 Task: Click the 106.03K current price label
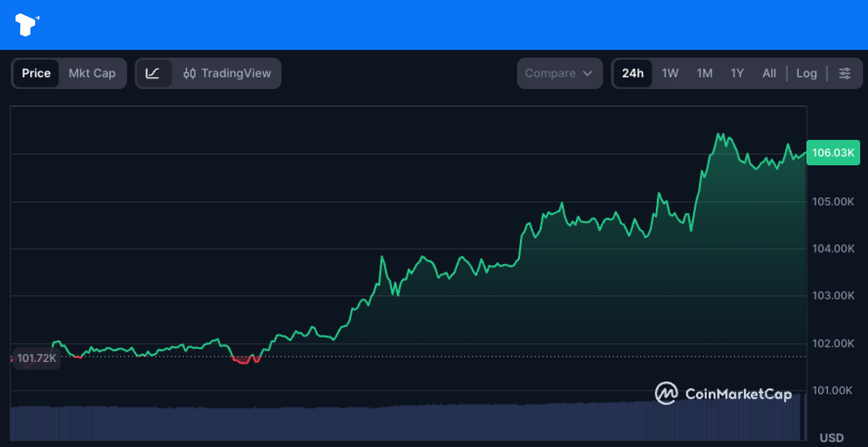833,153
